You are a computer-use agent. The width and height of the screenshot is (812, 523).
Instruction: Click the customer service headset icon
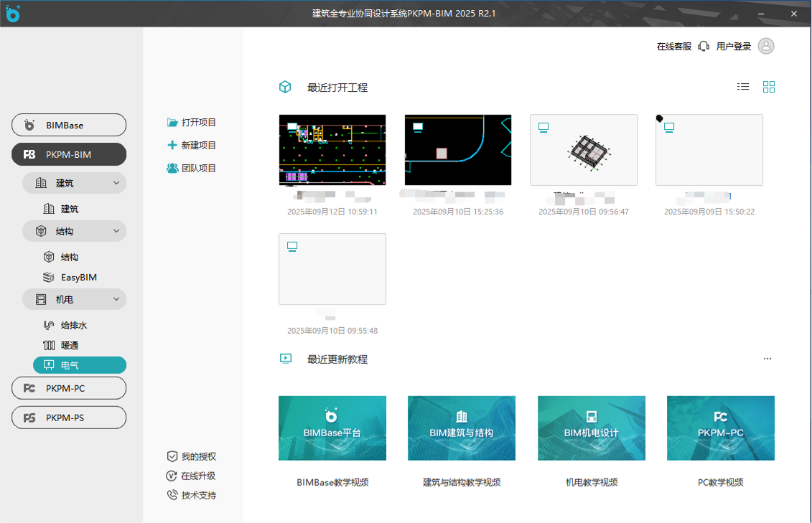tap(704, 45)
